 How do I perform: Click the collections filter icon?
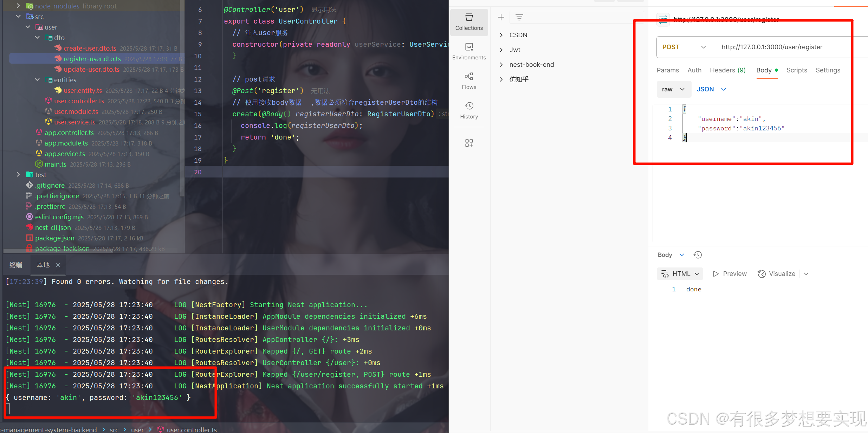click(519, 17)
